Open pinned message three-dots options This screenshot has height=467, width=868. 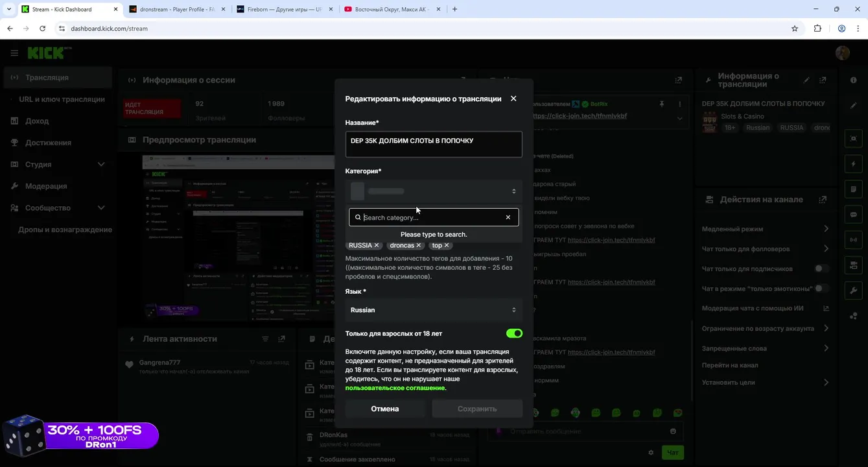click(679, 104)
